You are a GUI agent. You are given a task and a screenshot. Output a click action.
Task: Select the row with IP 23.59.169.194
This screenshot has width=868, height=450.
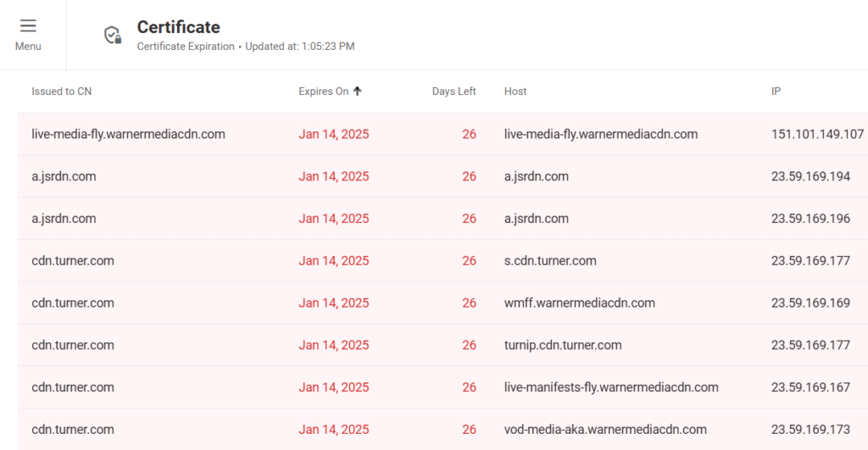click(810, 176)
